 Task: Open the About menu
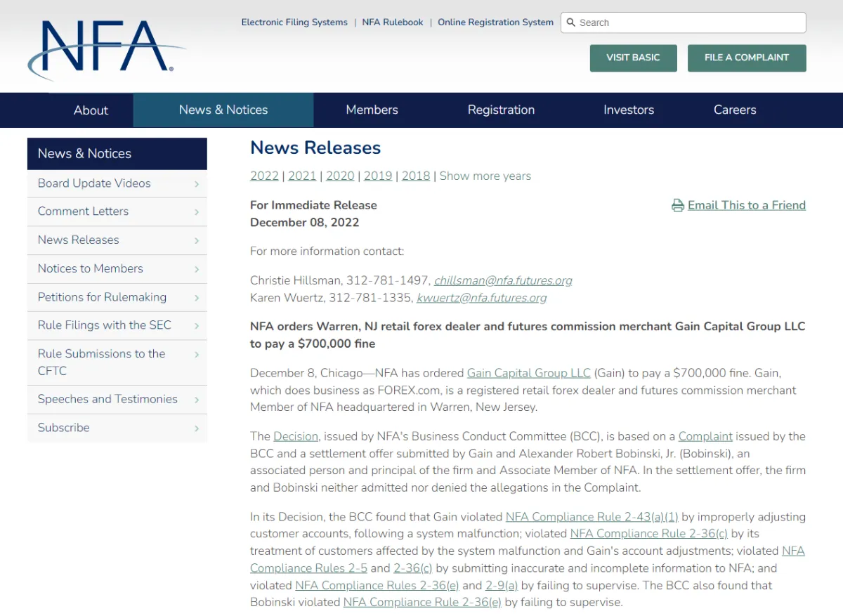coord(91,110)
